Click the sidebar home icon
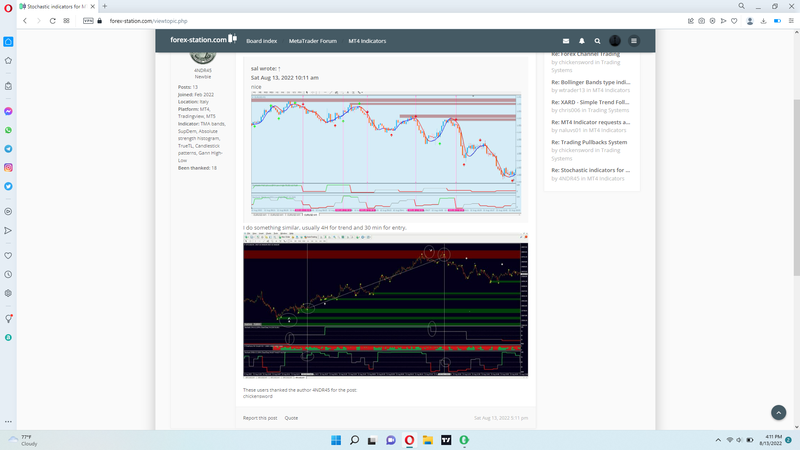800x450 pixels. 8,42
